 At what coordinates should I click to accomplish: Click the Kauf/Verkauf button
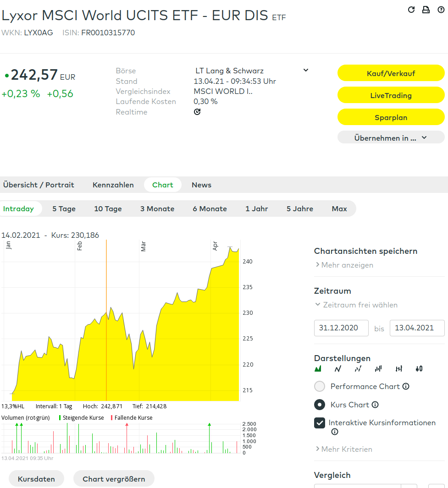click(x=391, y=73)
